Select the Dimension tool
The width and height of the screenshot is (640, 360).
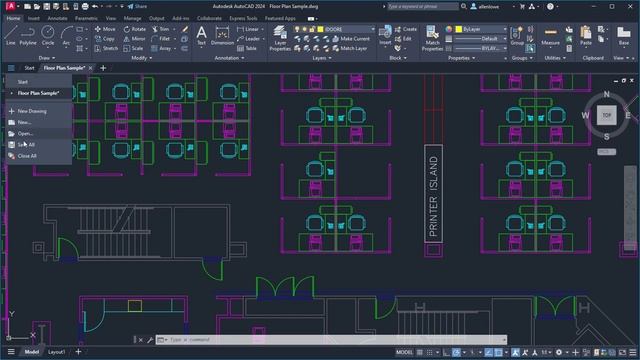tap(222, 35)
